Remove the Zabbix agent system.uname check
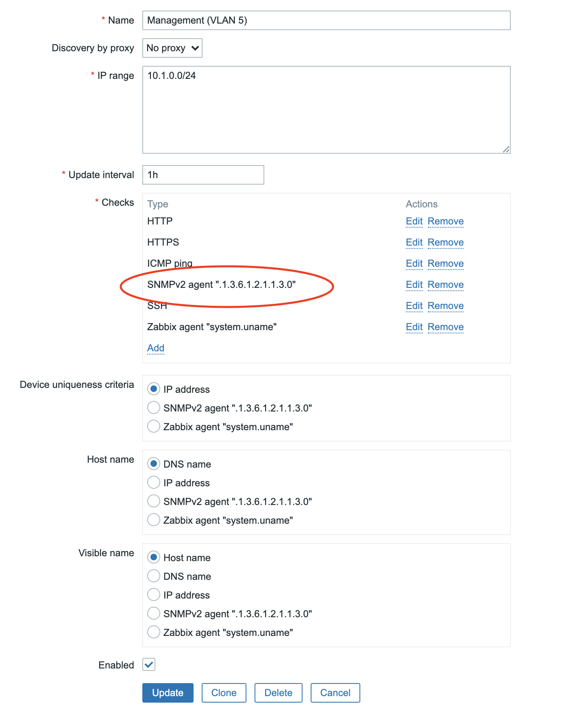This screenshot has height=714, width=588. click(x=446, y=327)
